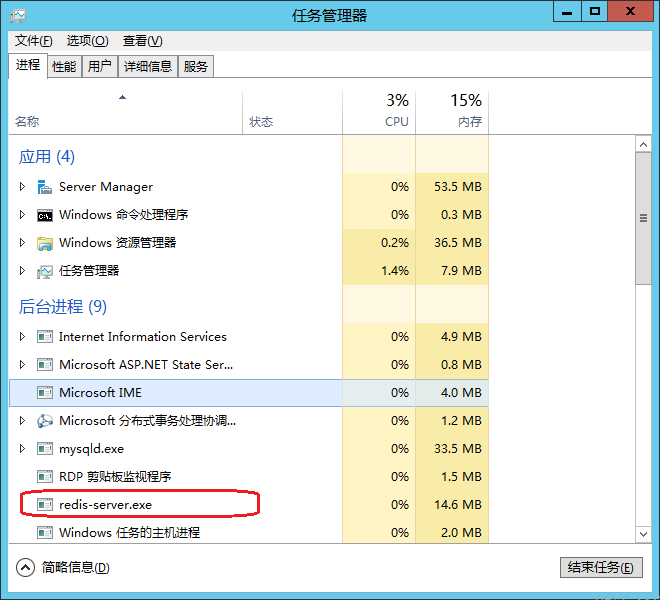Screen dimensions: 660x600
Task: Expand the Windows 命令处理程序 row
Action: click(x=22, y=215)
